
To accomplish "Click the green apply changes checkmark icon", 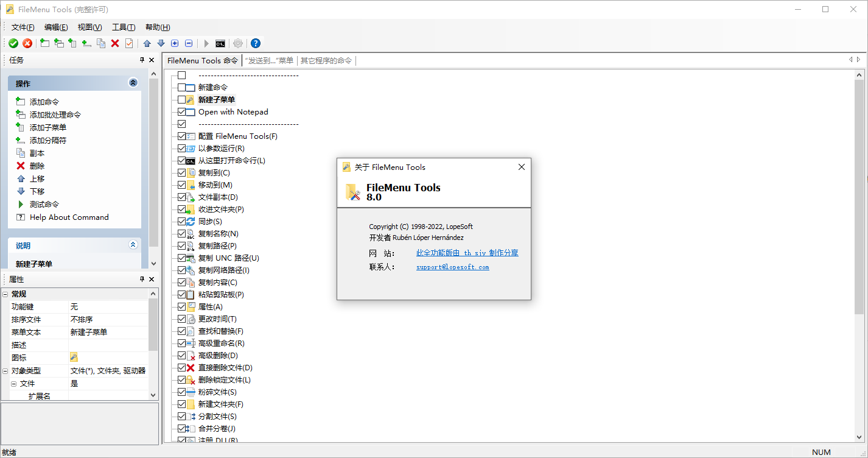I will (x=13, y=43).
